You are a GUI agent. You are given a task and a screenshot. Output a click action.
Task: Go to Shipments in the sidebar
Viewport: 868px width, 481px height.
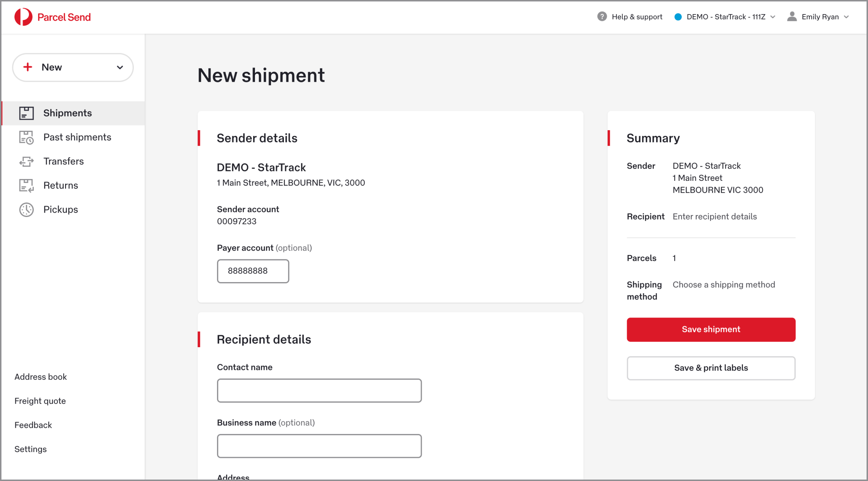pos(73,113)
